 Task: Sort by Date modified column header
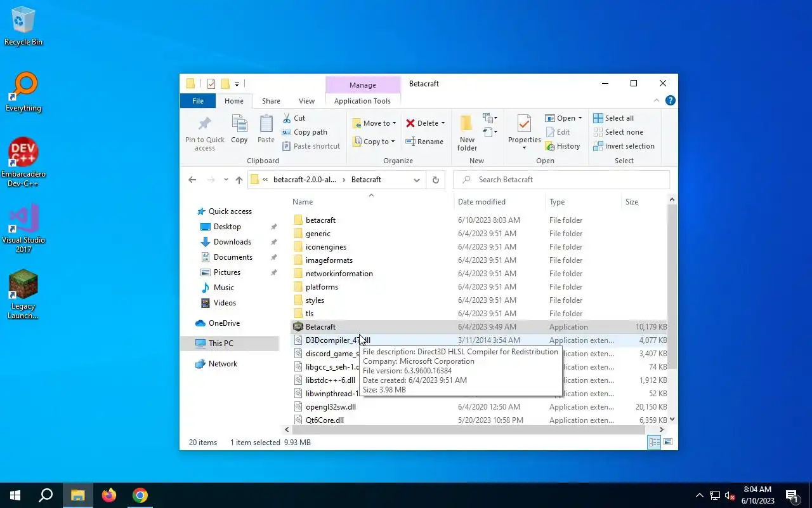click(499, 201)
